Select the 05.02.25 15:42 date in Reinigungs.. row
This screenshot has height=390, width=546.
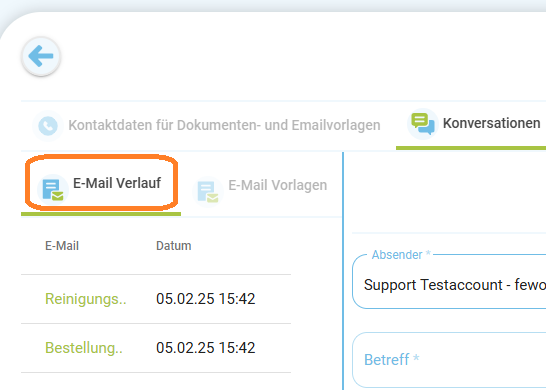tap(205, 299)
